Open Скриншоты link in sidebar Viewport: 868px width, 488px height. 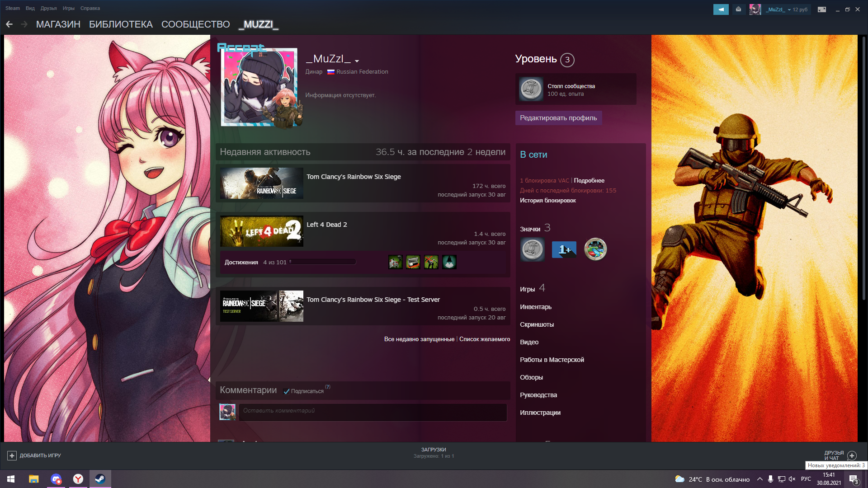(x=537, y=324)
